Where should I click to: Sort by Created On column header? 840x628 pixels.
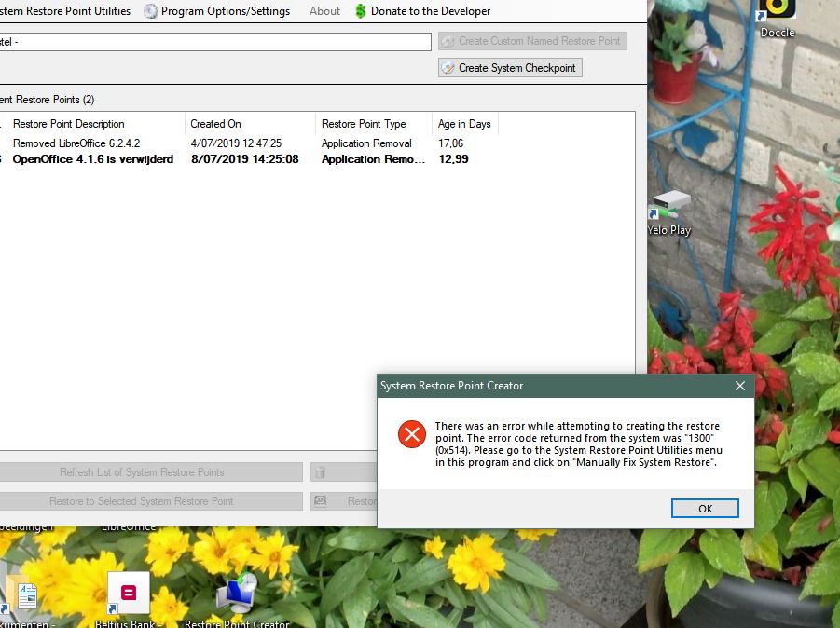[216, 124]
